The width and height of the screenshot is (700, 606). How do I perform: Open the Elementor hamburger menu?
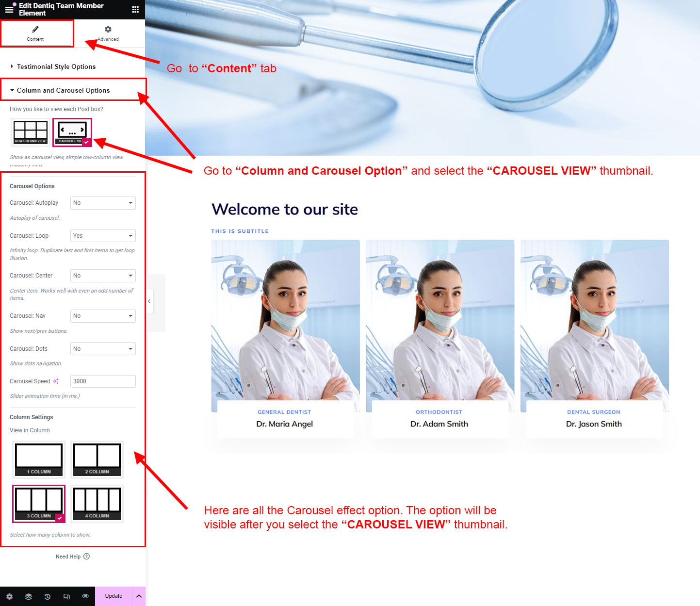(x=9, y=9)
